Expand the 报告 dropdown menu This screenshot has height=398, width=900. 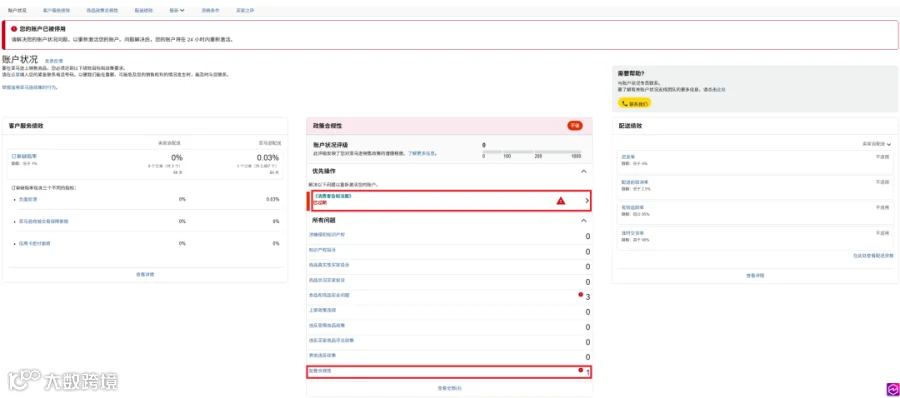pyautogui.click(x=177, y=10)
